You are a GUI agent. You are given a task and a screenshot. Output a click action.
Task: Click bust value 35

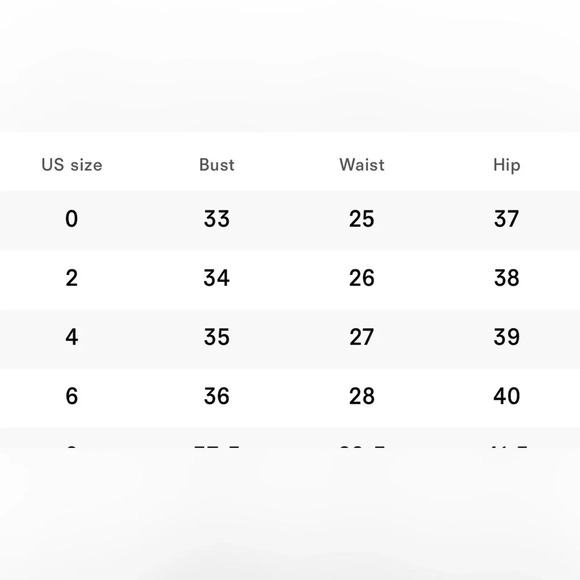pyautogui.click(x=217, y=337)
